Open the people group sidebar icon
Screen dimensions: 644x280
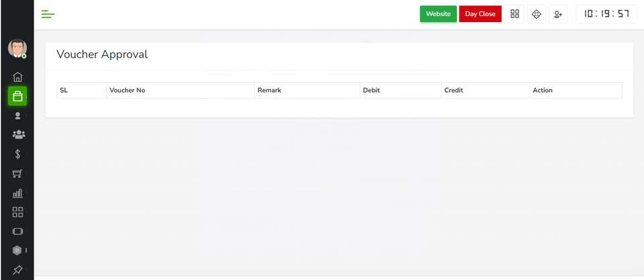(x=19, y=134)
